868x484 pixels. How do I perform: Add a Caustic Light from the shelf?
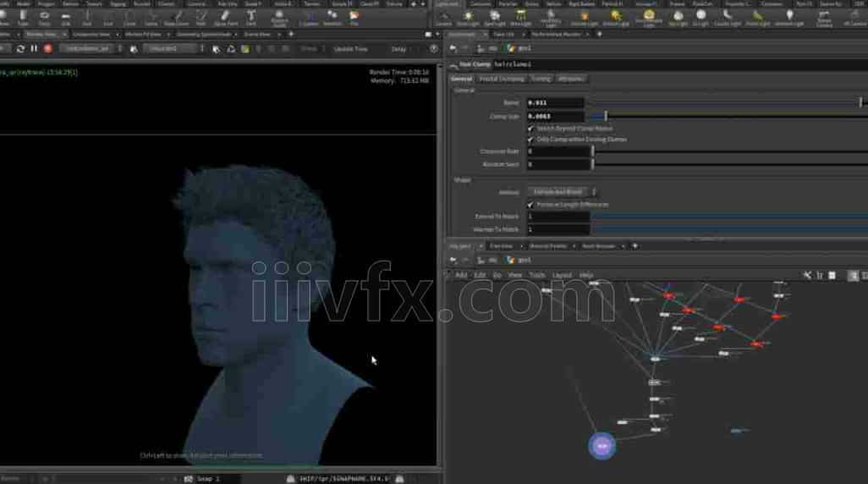(x=728, y=18)
